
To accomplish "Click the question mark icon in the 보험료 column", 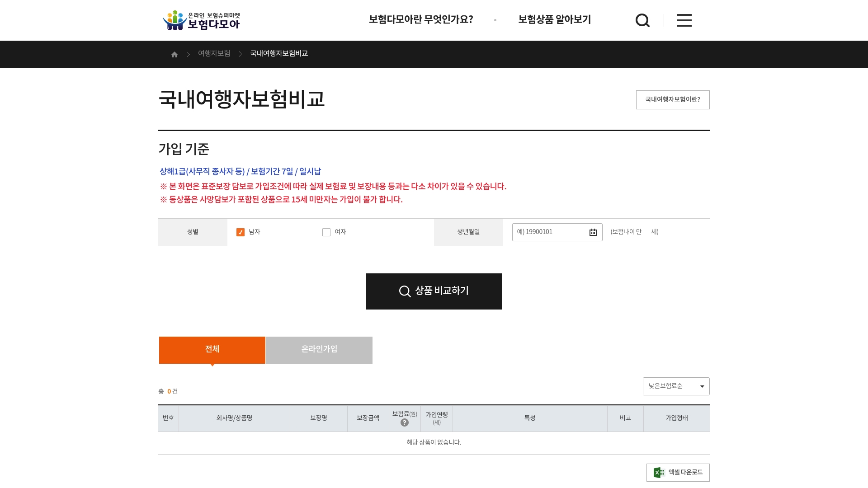I will pyautogui.click(x=405, y=423).
